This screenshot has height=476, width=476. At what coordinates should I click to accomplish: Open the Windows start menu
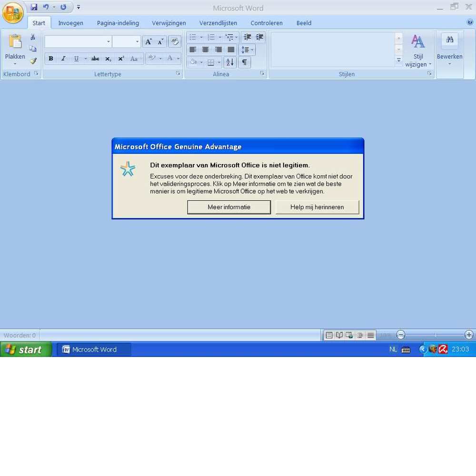coord(25,350)
